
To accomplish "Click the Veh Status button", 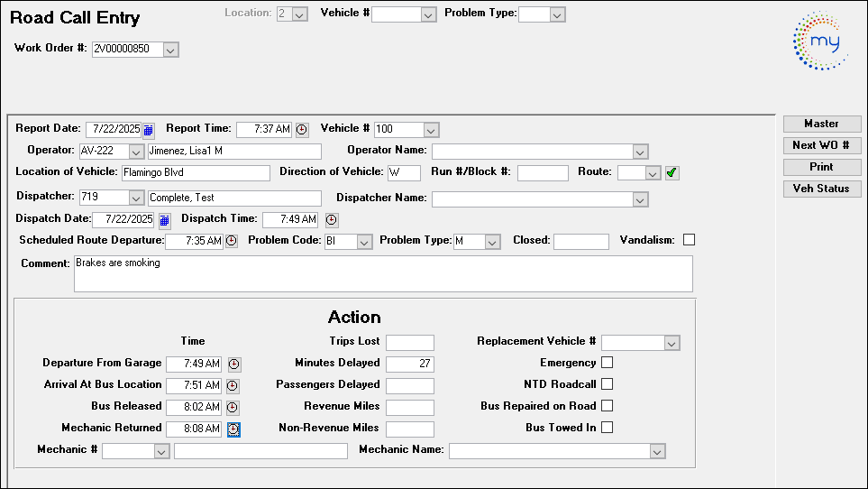I will point(821,189).
